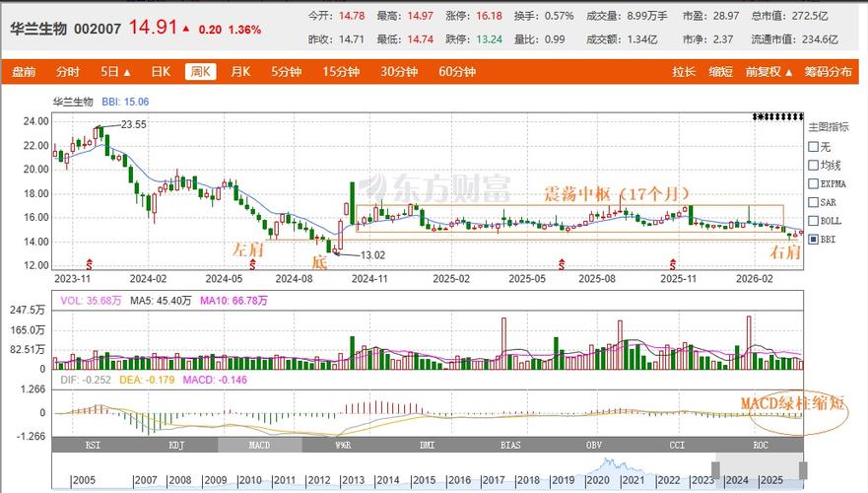The image size is (868, 493).
Task: Expand the 5日 dropdown arrow
Action: coord(127,73)
